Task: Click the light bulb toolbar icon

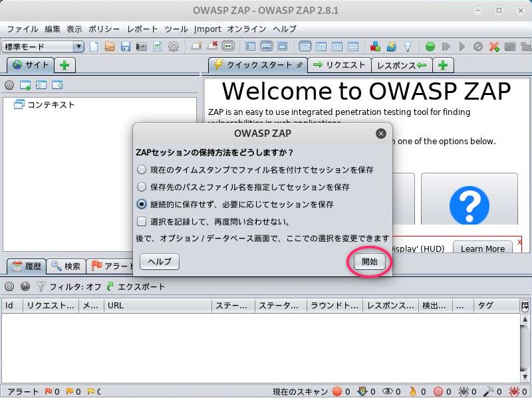Action: [x=408, y=47]
